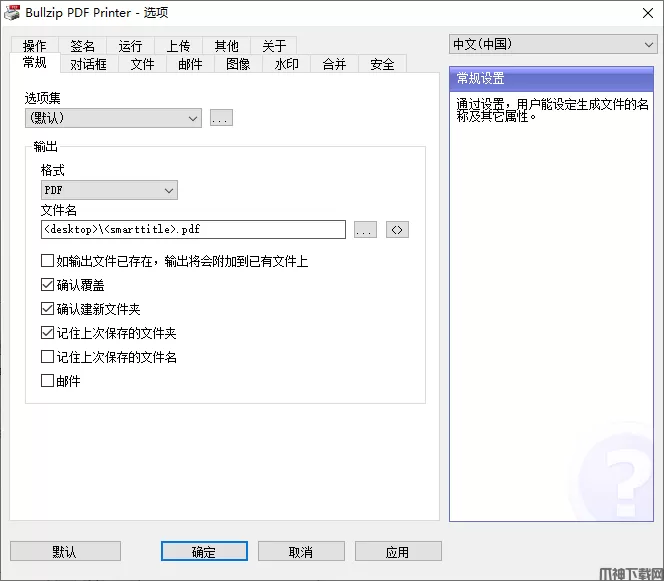This screenshot has width=664, height=581.
Task: Click the Bullzip printer icon in title bar
Action: (12, 13)
